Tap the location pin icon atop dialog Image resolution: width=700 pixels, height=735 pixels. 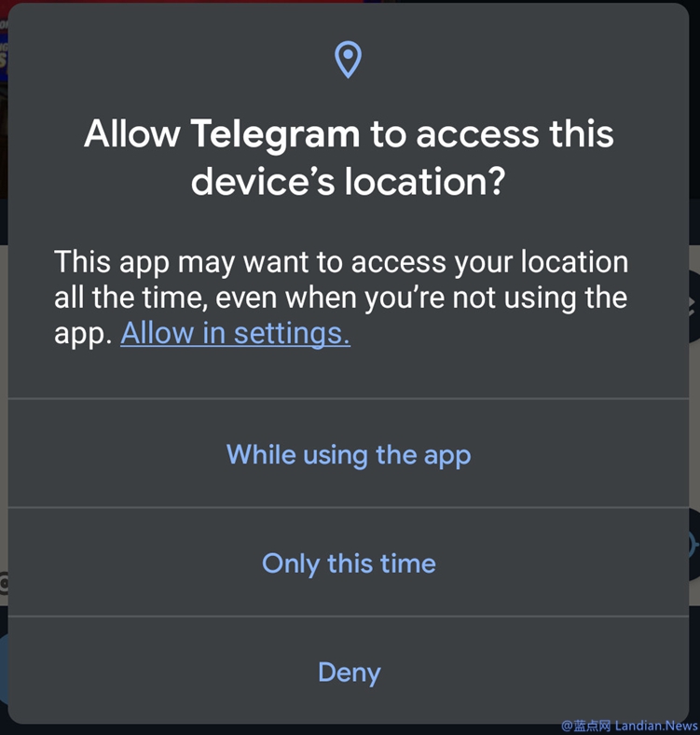tap(348, 60)
